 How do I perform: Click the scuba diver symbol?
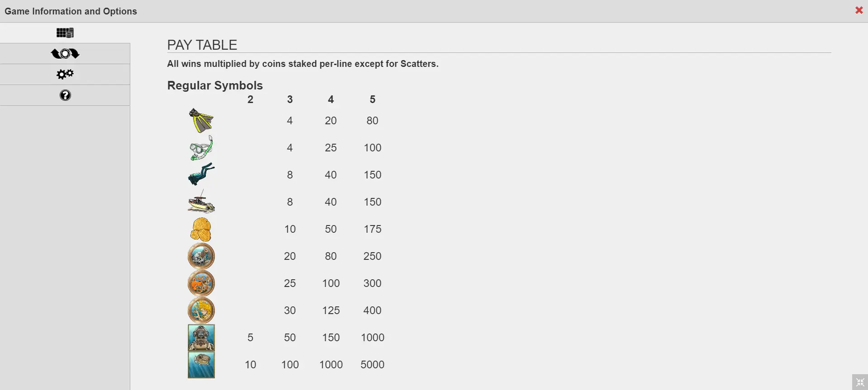click(x=201, y=174)
